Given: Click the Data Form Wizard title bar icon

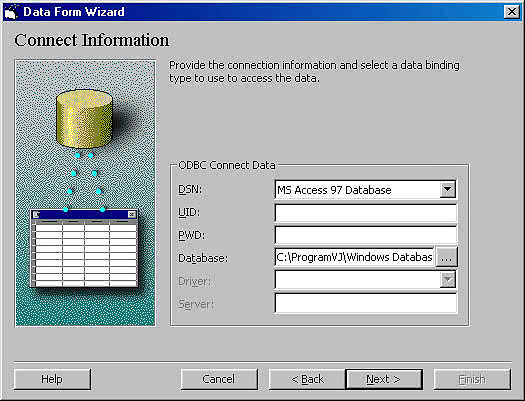Looking at the screenshot, I should (11, 12).
